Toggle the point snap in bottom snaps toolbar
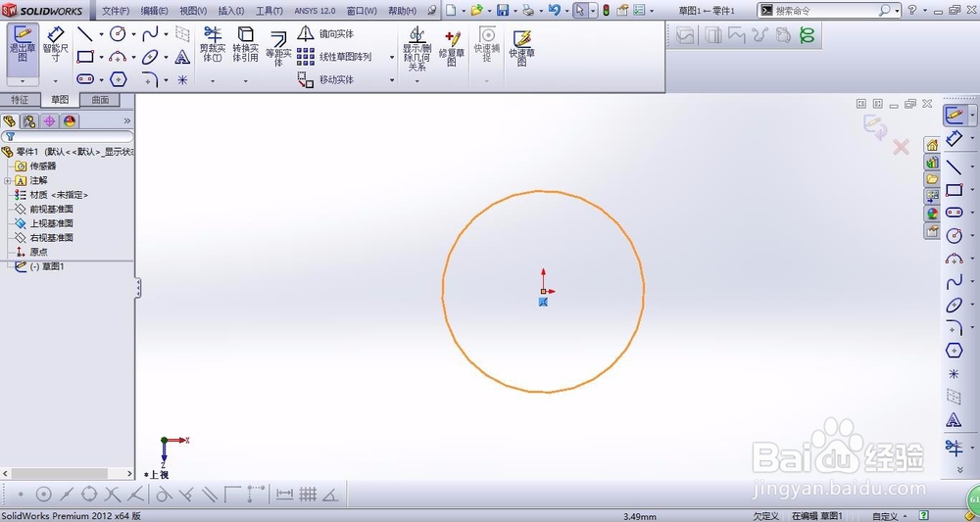980x522 pixels. (20, 495)
